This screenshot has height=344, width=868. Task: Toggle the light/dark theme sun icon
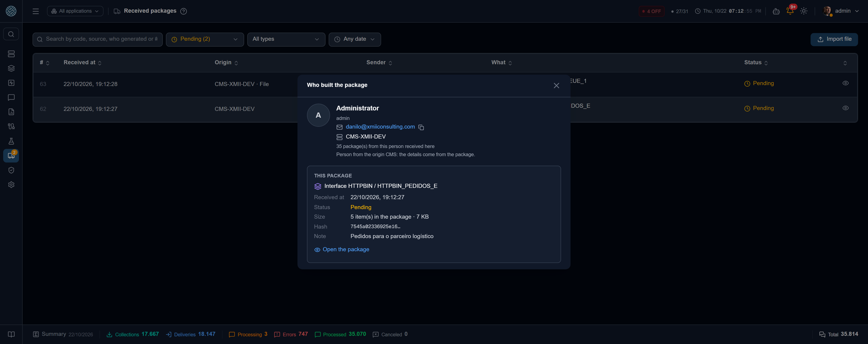coord(804,11)
